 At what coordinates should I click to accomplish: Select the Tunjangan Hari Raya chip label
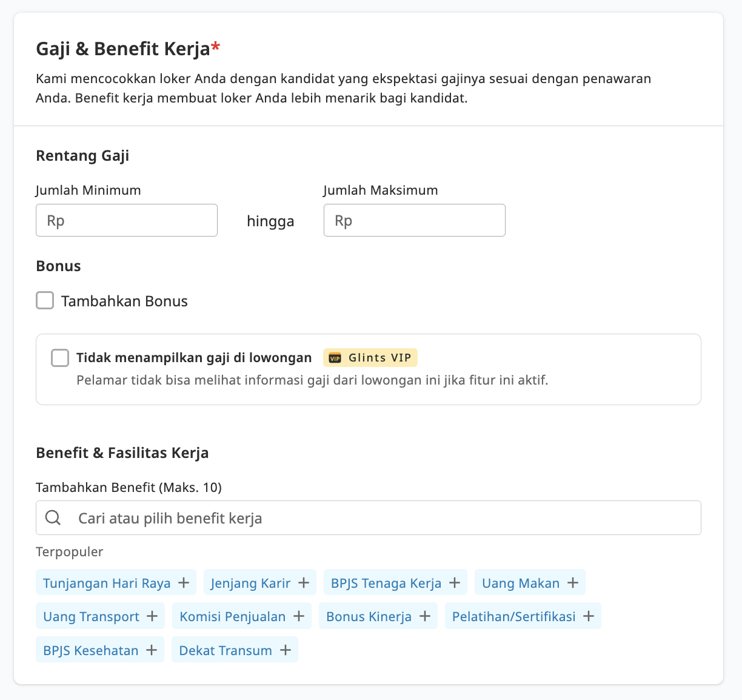coord(106,582)
